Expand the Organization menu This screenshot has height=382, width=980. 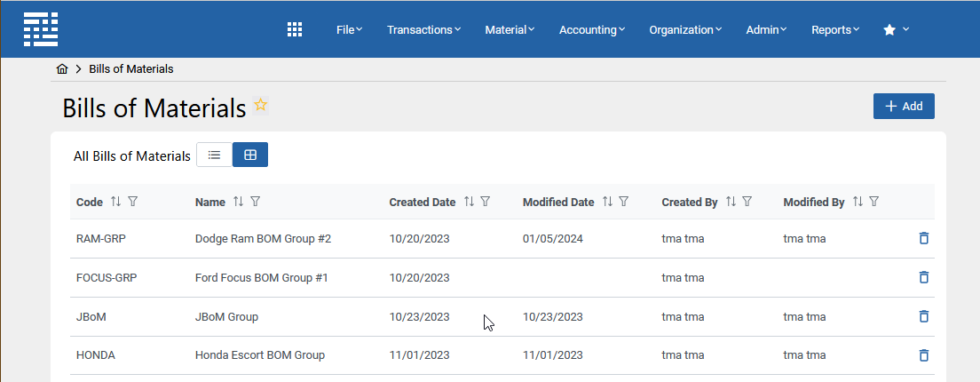pos(685,29)
